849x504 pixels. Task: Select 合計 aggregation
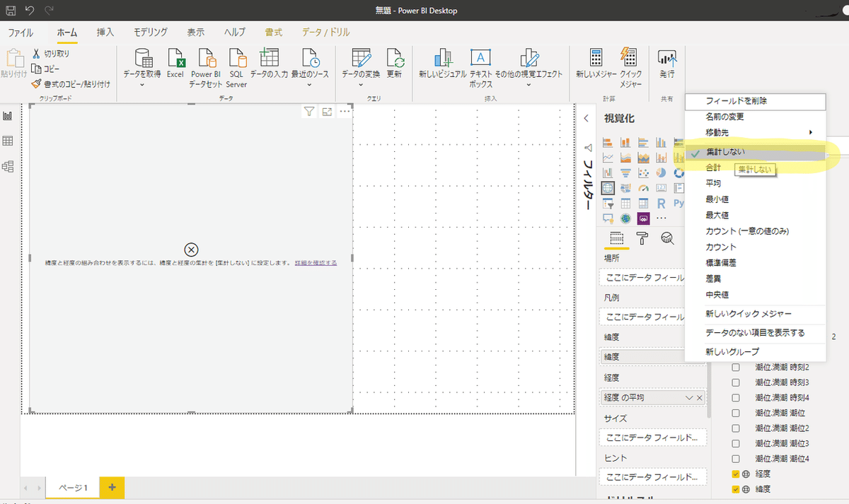(756, 168)
